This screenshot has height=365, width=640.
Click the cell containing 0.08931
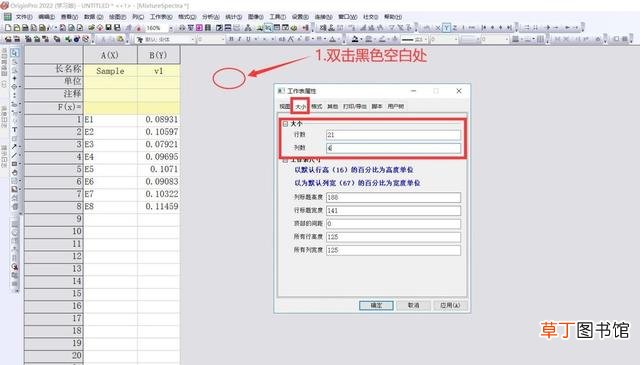tap(158, 120)
